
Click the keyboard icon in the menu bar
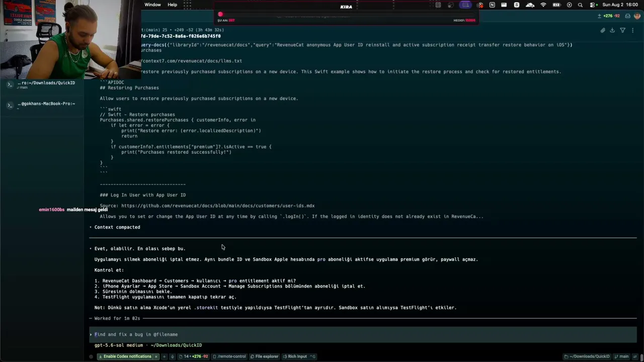tap(504, 5)
